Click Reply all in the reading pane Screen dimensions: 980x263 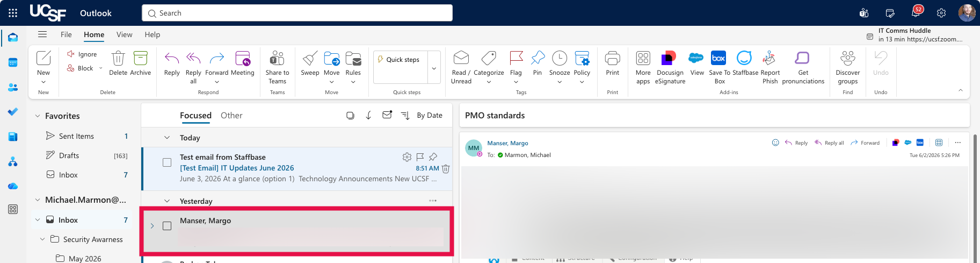[829, 143]
